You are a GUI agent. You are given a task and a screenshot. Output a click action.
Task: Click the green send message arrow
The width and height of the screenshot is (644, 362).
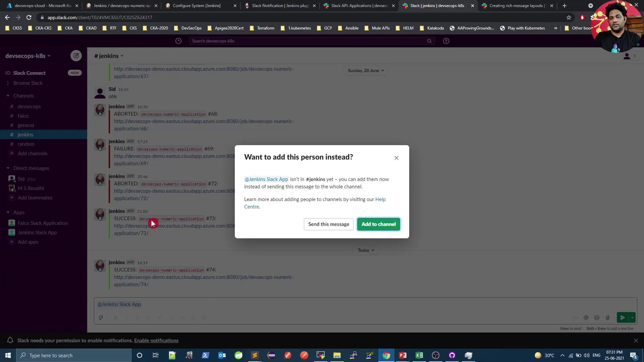click(x=622, y=317)
